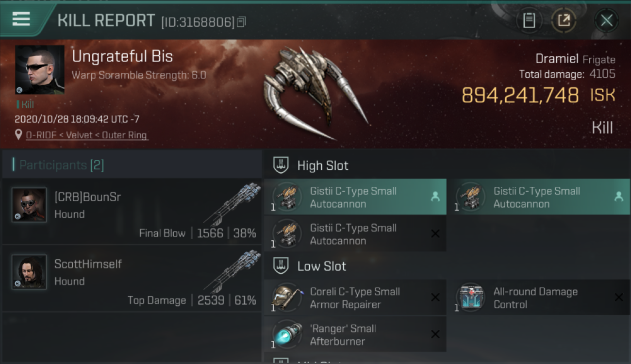
Task: Open 0-RIDF Velvet Outer Ring location link
Action: click(x=86, y=135)
